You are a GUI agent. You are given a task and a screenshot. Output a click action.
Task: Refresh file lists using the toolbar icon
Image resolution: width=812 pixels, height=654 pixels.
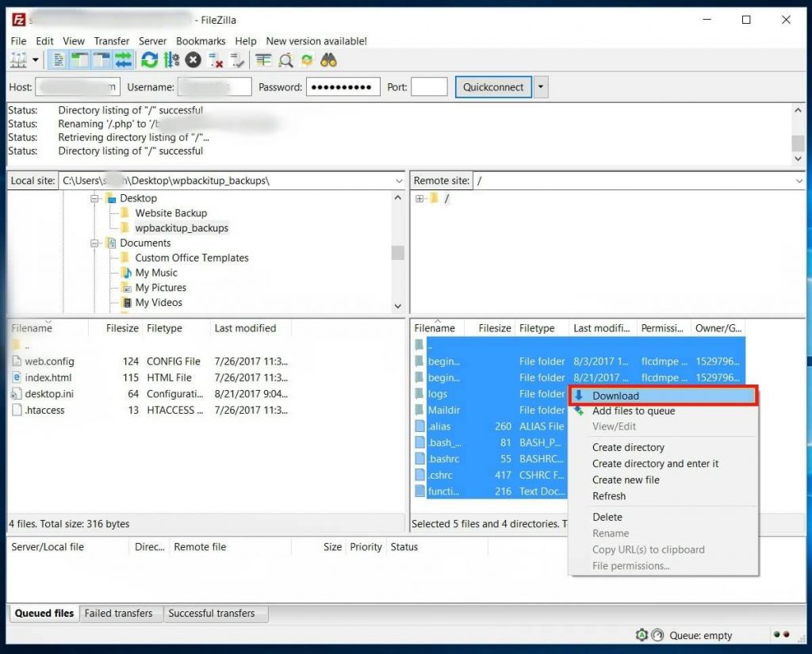point(149,60)
